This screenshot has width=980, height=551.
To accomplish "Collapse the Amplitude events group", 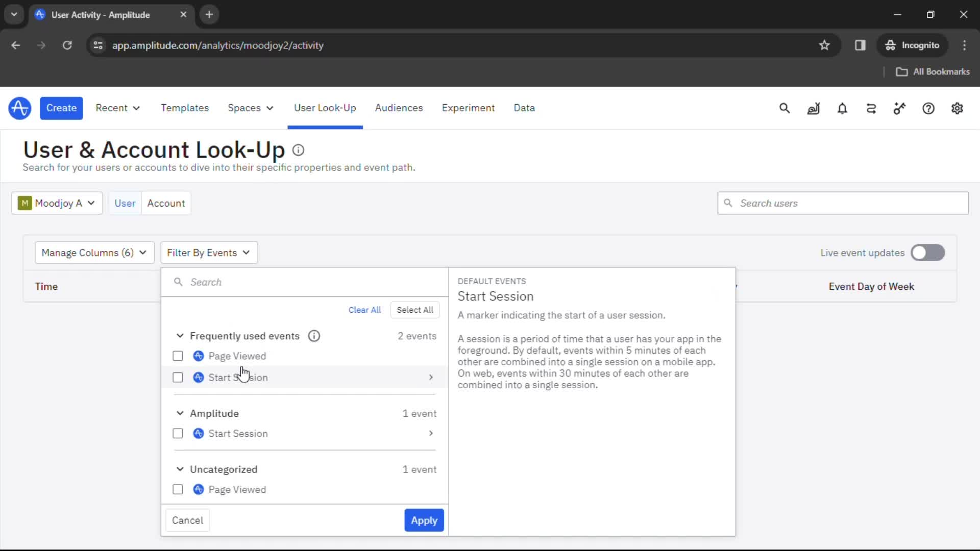I will click(x=180, y=413).
